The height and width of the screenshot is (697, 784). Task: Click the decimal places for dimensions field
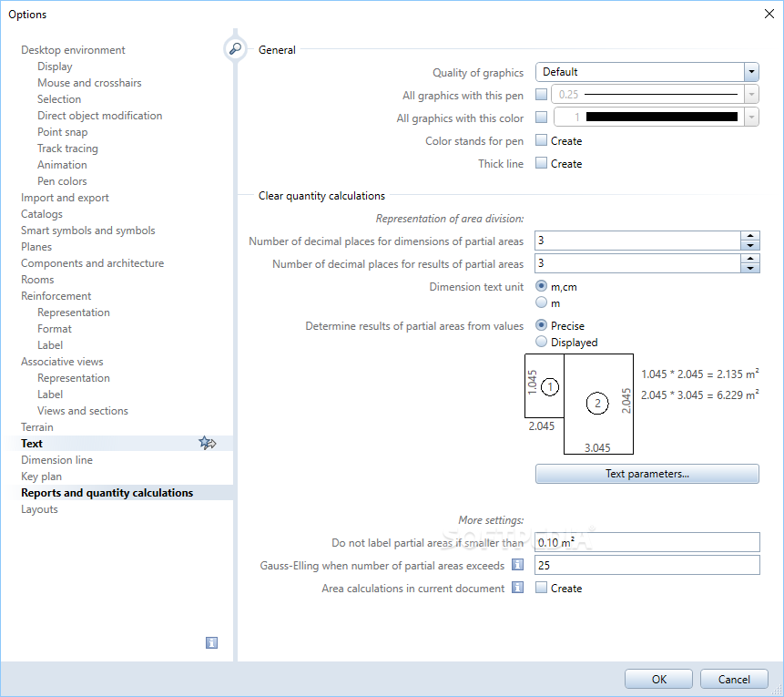tap(637, 241)
